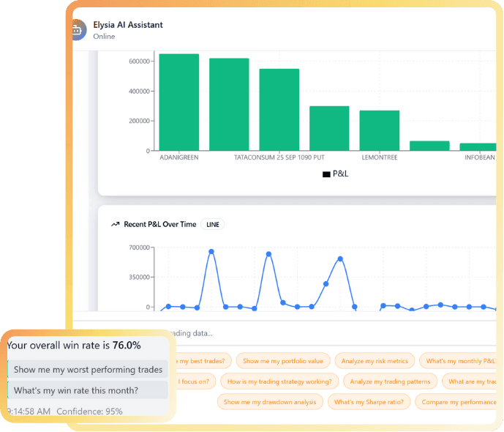Image resolution: width=504 pixels, height=432 pixels.
Task: Click the LEMONTREE bar in the chart
Action: (x=379, y=130)
